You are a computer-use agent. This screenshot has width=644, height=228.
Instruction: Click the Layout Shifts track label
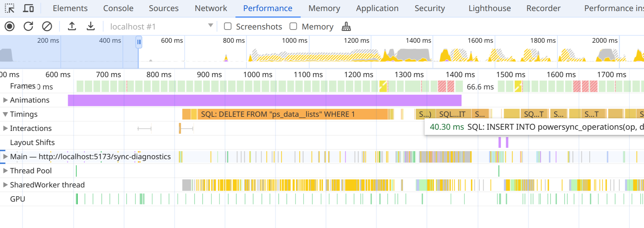click(32, 142)
